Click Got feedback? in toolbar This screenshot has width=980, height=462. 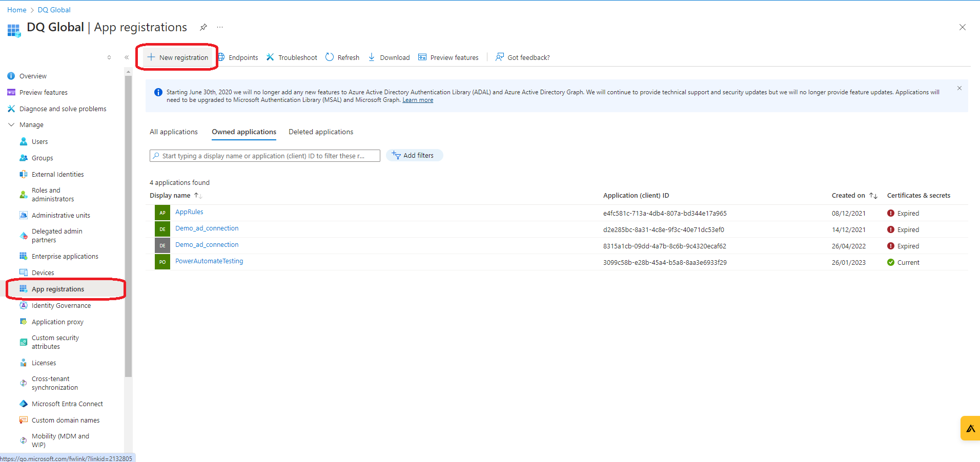pos(523,57)
